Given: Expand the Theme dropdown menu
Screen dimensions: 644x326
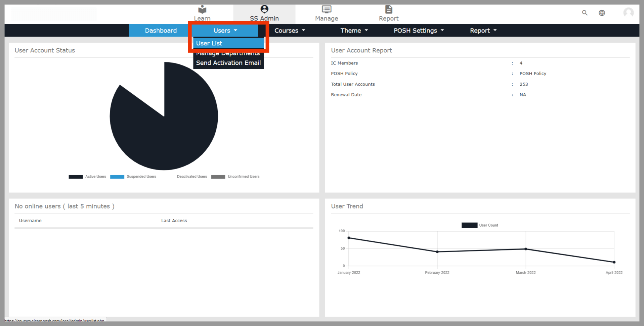Looking at the screenshot, I should point(354,31).
